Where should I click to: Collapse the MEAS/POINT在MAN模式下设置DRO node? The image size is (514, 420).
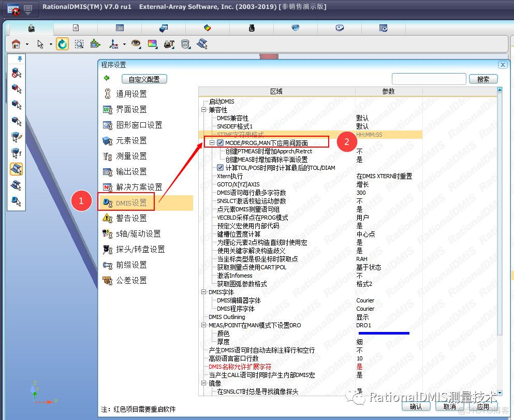pyautogui.click(x=203, y=325)
